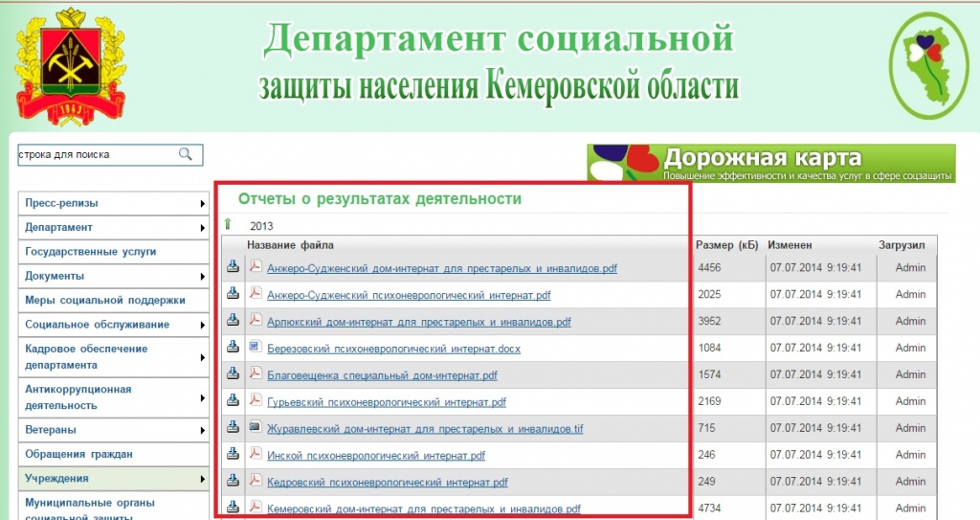Click the search string input field
The width and height of the screenshot is (980, 520).
(x=111, y=154)
